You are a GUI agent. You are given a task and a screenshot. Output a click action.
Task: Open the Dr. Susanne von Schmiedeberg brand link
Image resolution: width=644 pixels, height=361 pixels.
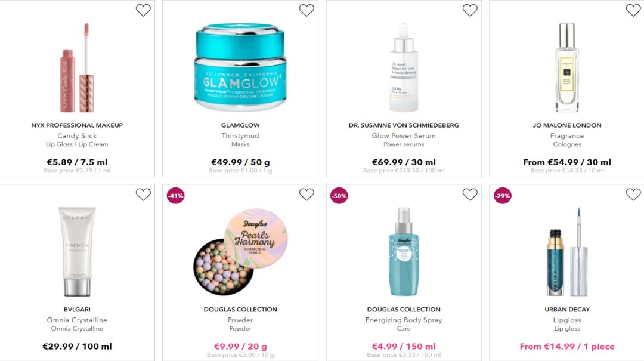coord(404,125)
